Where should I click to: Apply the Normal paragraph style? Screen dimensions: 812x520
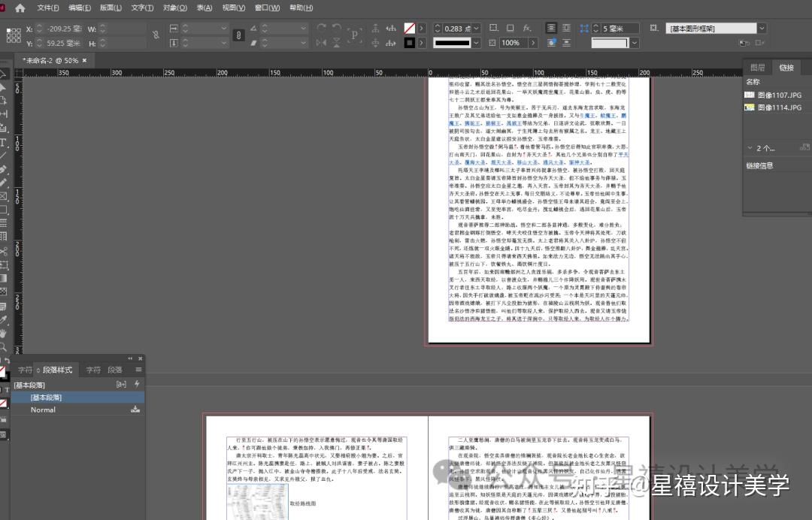coord(45,410)
